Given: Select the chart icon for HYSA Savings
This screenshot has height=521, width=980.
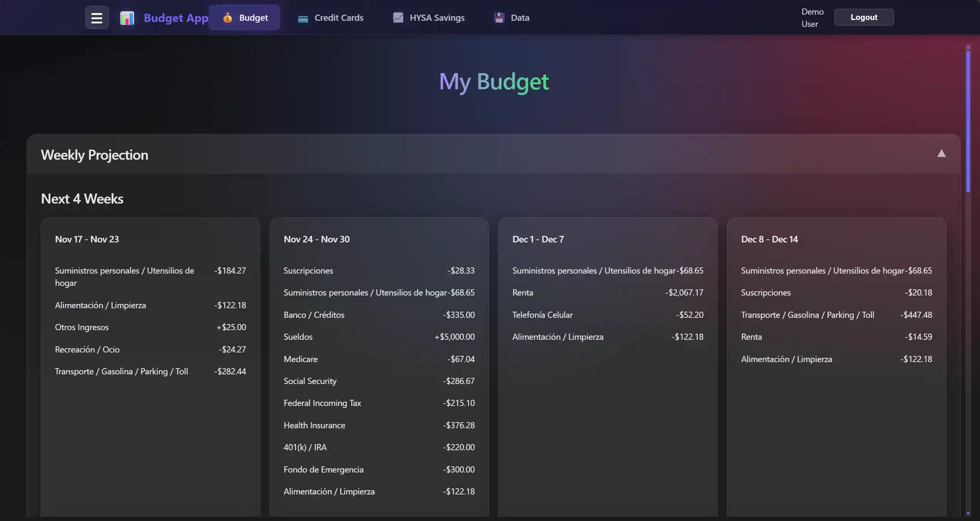Looking at the screenshot, I should click(x=398, y=17).
